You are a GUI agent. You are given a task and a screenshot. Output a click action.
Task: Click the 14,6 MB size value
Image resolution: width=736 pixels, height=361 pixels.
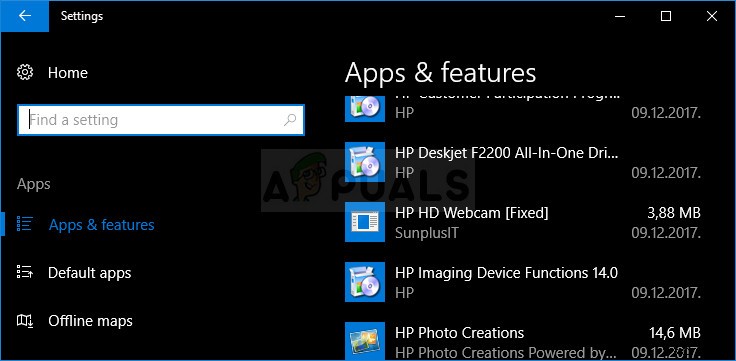(675, 333)
